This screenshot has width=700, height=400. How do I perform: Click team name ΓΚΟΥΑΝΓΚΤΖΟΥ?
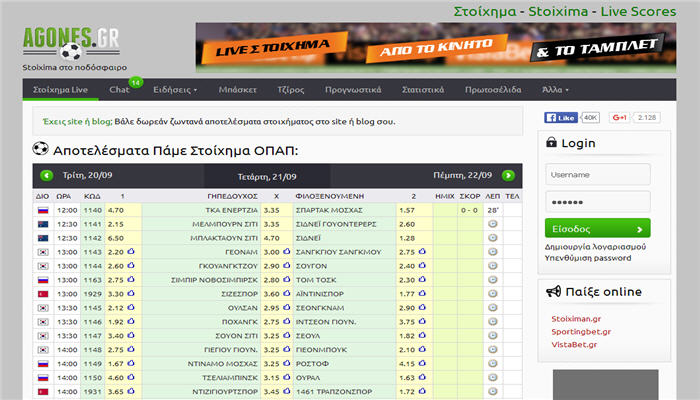228,266
